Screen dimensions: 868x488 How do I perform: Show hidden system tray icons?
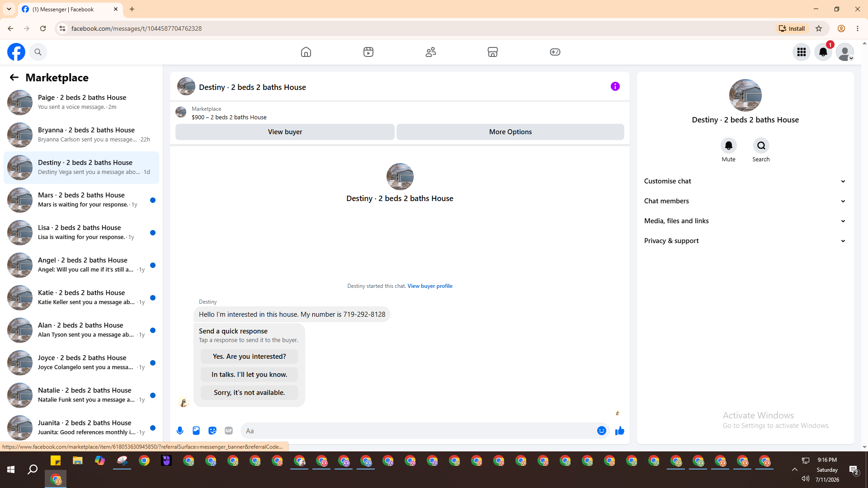[794, 469]
